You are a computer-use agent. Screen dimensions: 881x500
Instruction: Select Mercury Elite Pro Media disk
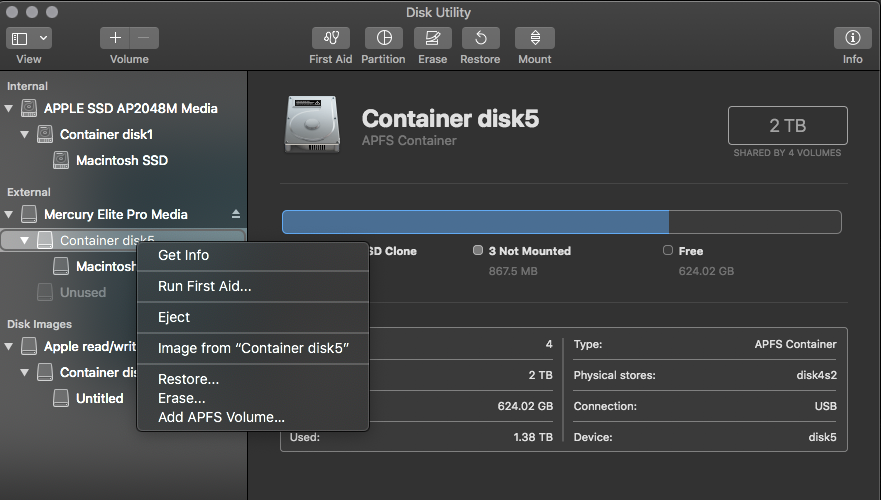tap(116, 214)
